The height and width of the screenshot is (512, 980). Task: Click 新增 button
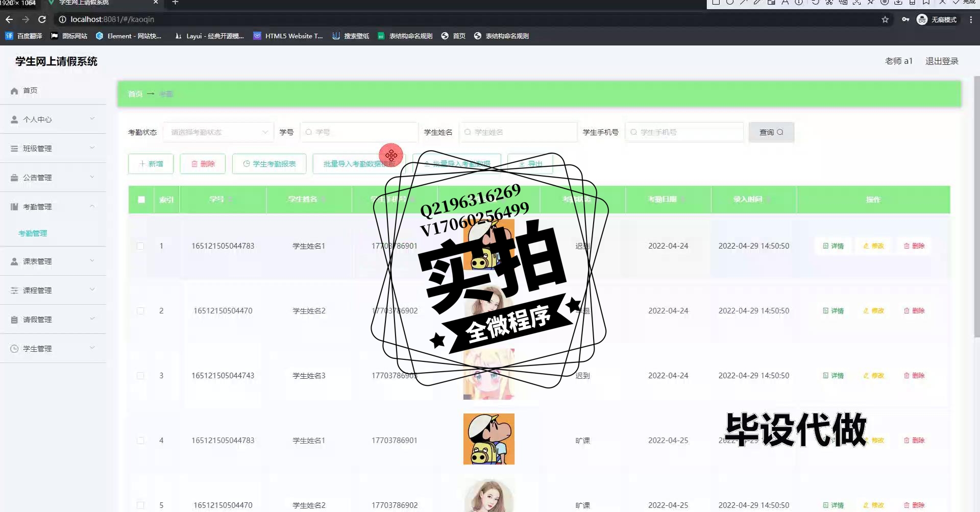click(x=151, y=164)
